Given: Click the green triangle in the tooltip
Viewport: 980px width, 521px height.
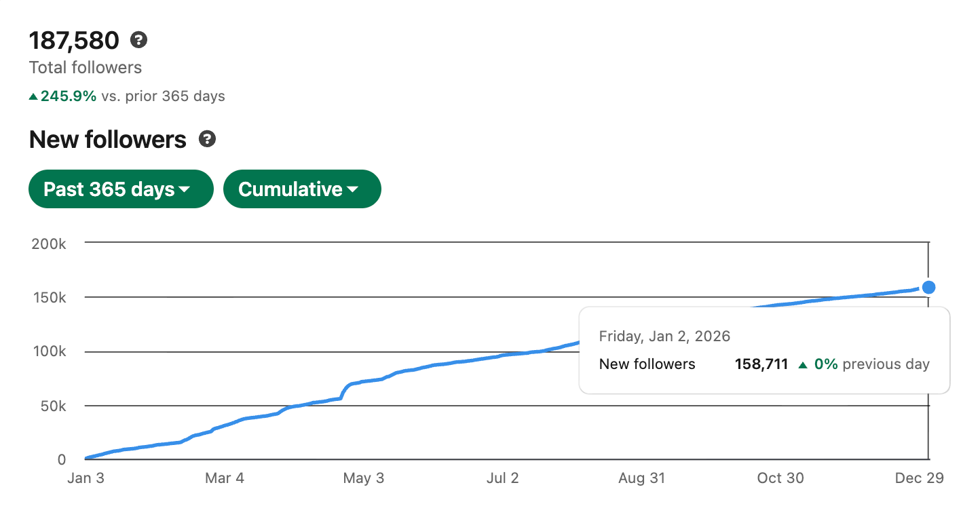Looking at the screenshot, I should pos(803,365).
